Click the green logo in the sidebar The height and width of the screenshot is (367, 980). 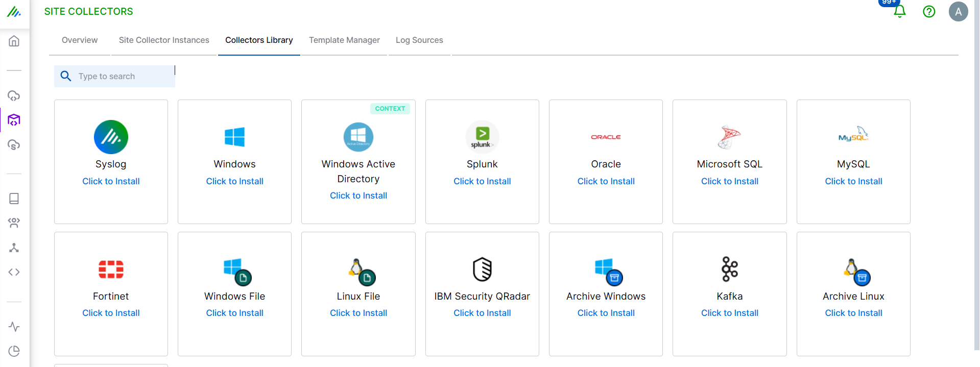(14, 11)
